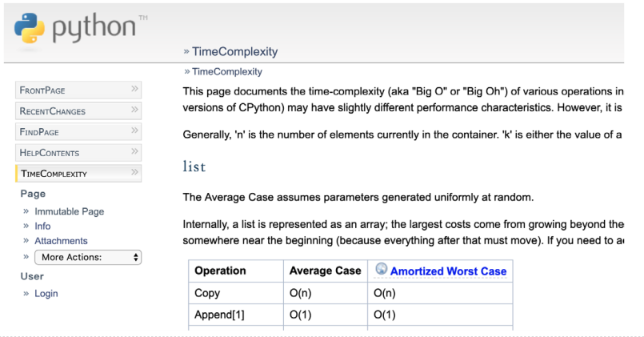The height and width of the screenshot is (337, 644).
Task: Open the Attachments link
Action: click(61, 241)
